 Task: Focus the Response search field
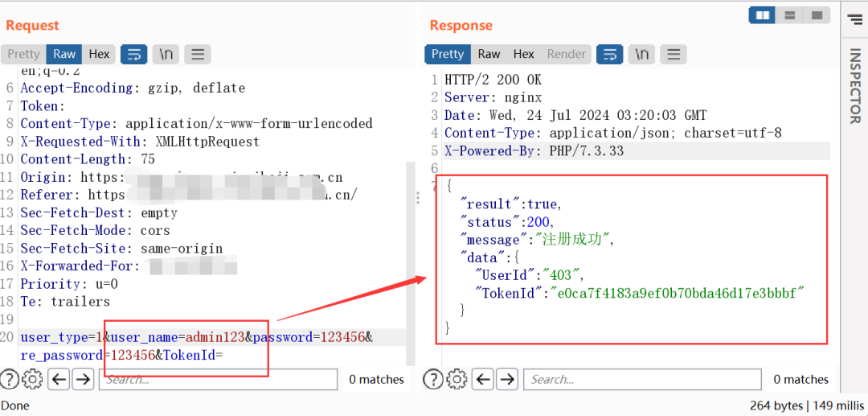point(643,380)
